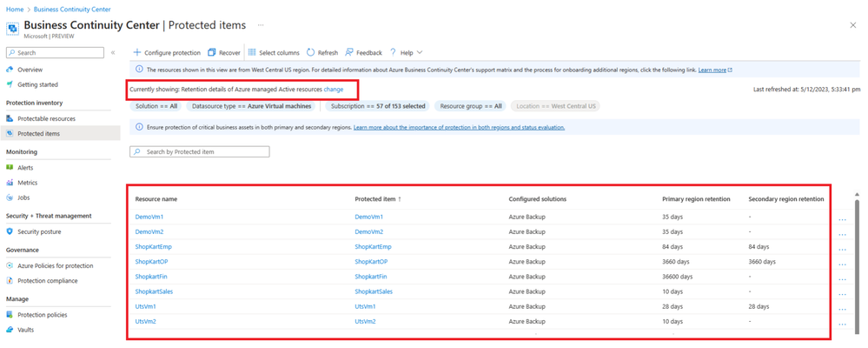Sort by Resource name column header
This screenshot has width=868, height=348.
[x=156, y=199]
